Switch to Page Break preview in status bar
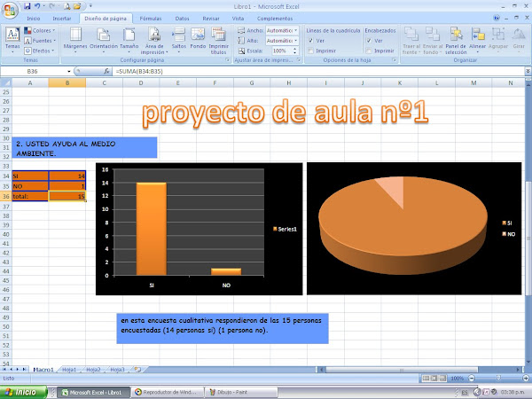Viewport: 532px width, 399px height. pos(442,379)
